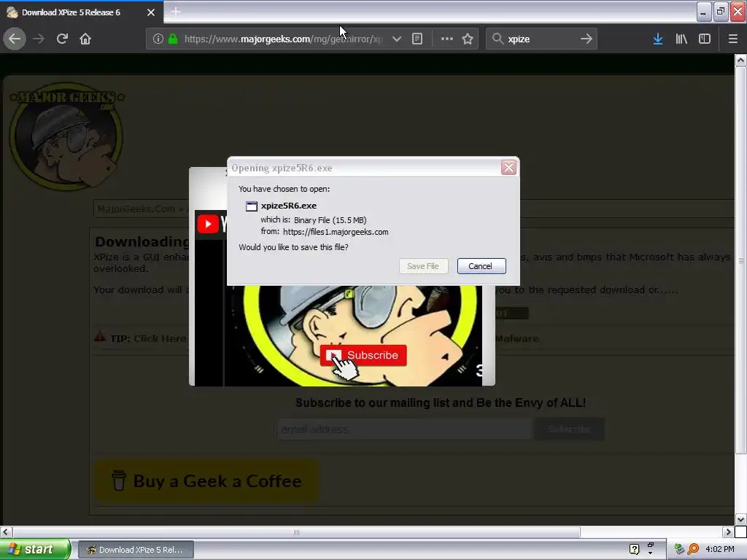Submit search with the go arrow
The image size is (747, 560).
pyautogui.click(x=587, y=39)
